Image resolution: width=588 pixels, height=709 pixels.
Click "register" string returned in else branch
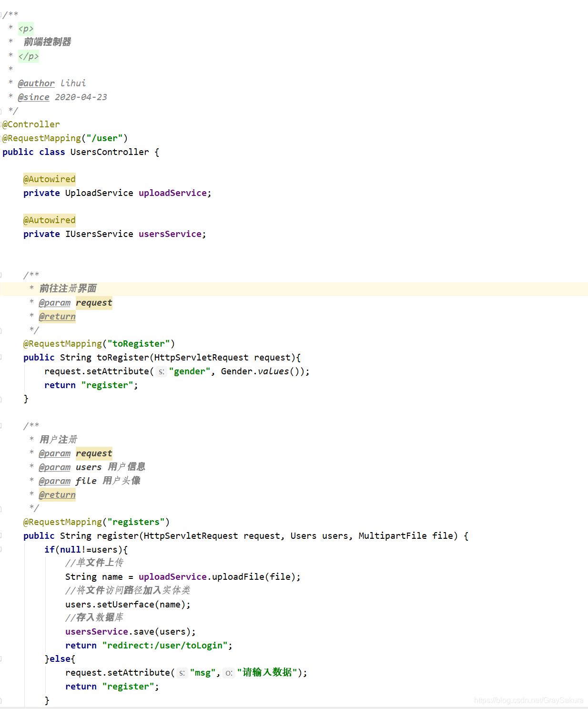click(x=128, y=687)
